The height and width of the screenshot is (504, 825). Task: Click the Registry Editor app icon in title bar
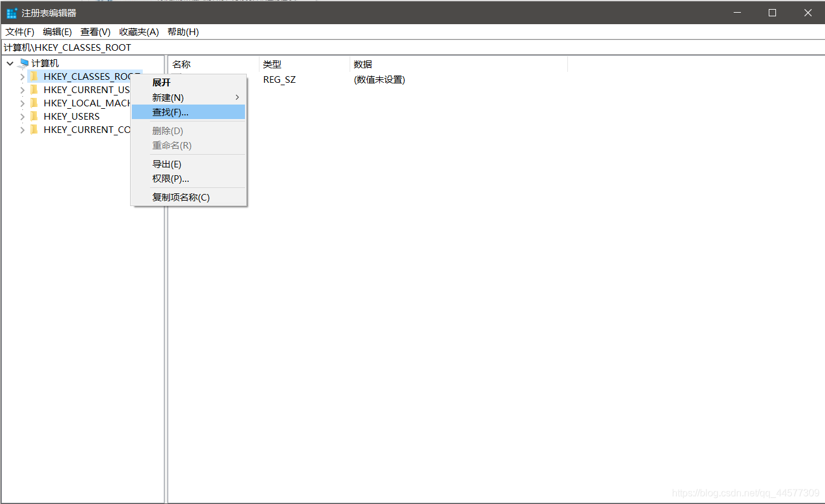pyautogui.click(x=12, y=13)
